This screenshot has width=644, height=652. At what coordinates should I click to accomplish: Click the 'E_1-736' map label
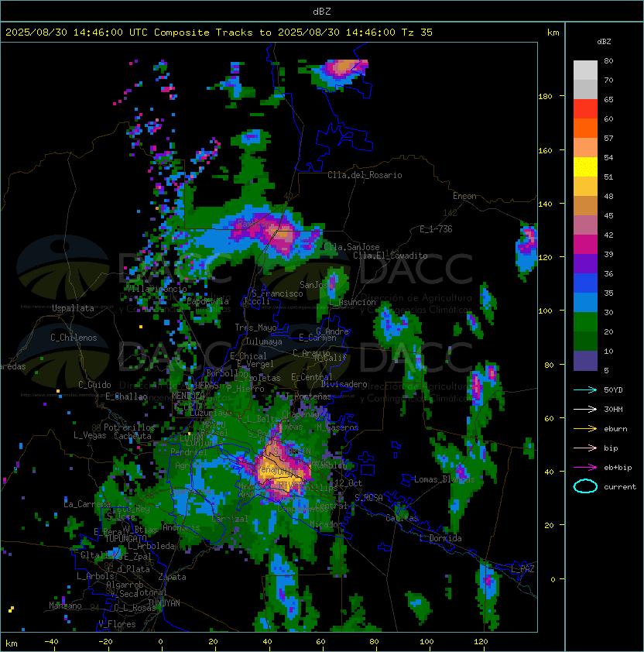pos(436,228)
